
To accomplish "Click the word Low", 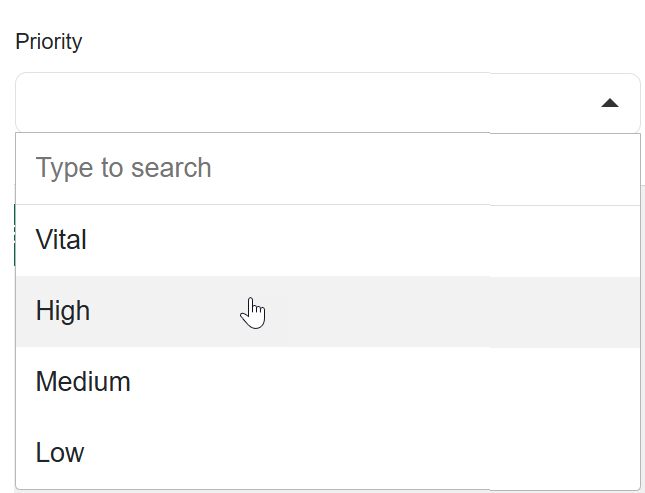I will click(60, 453).
